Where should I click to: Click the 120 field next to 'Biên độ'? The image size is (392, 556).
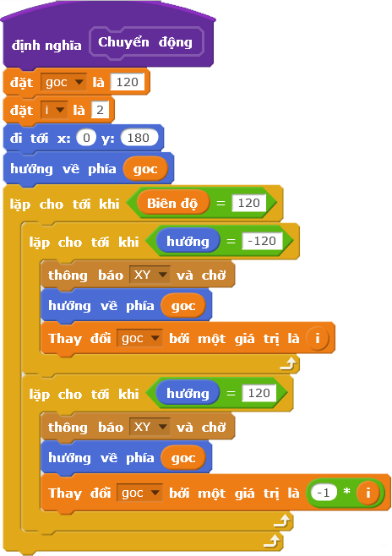(x=249, y=203)
